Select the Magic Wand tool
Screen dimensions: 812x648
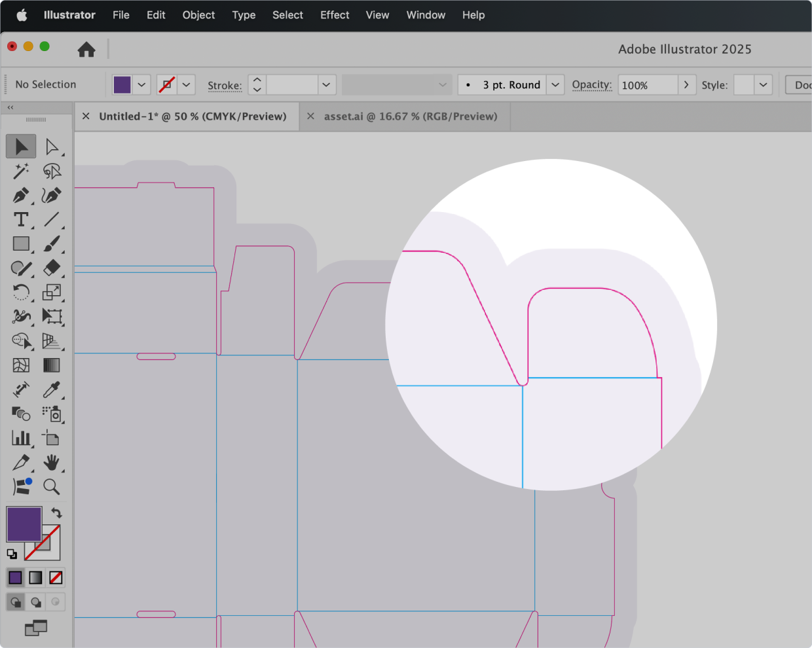pyautogui.click(x=21, y=171)
